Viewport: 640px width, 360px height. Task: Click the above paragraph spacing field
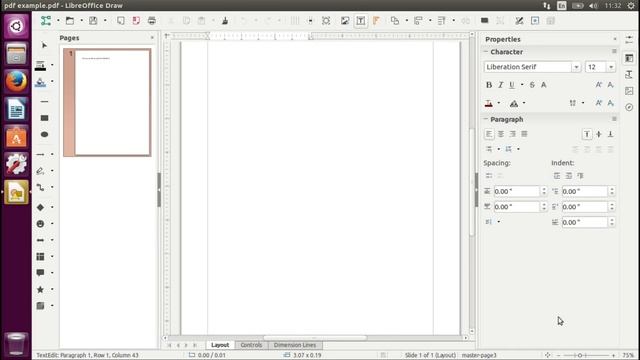[516, 191]
